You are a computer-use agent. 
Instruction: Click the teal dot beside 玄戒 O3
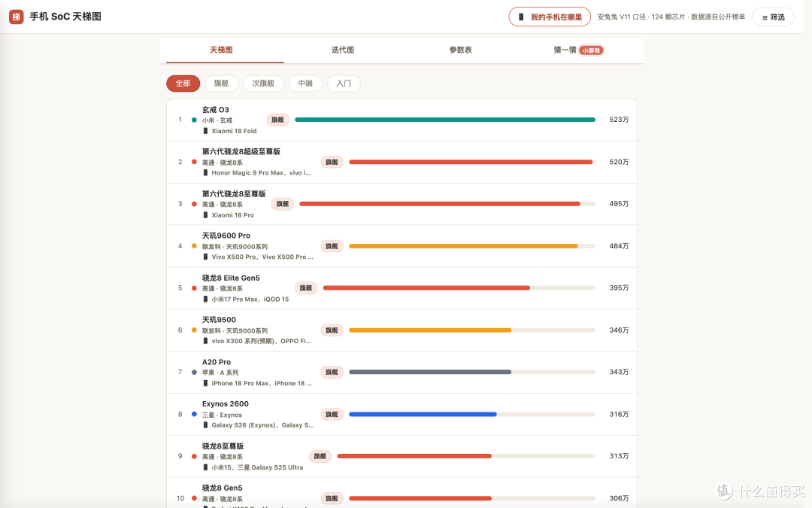(194, 120)
